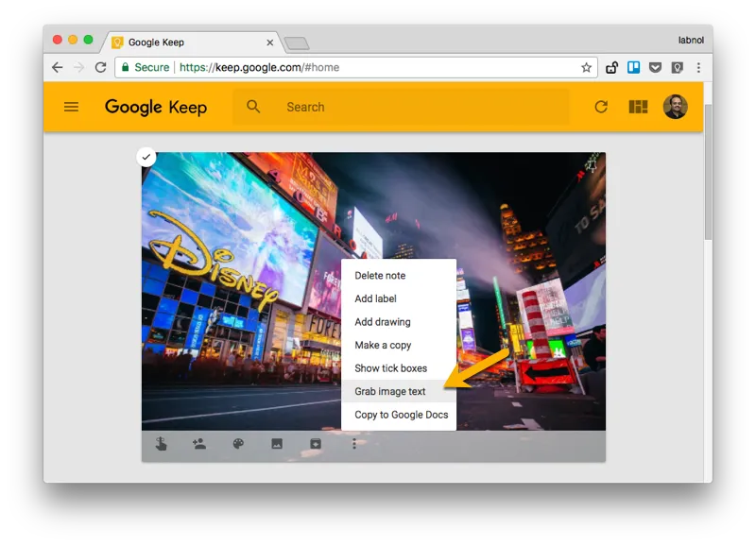This screenshot has width=756, height=545.
Task: Deselect the note via its checkmark
Action: (146, 157)
